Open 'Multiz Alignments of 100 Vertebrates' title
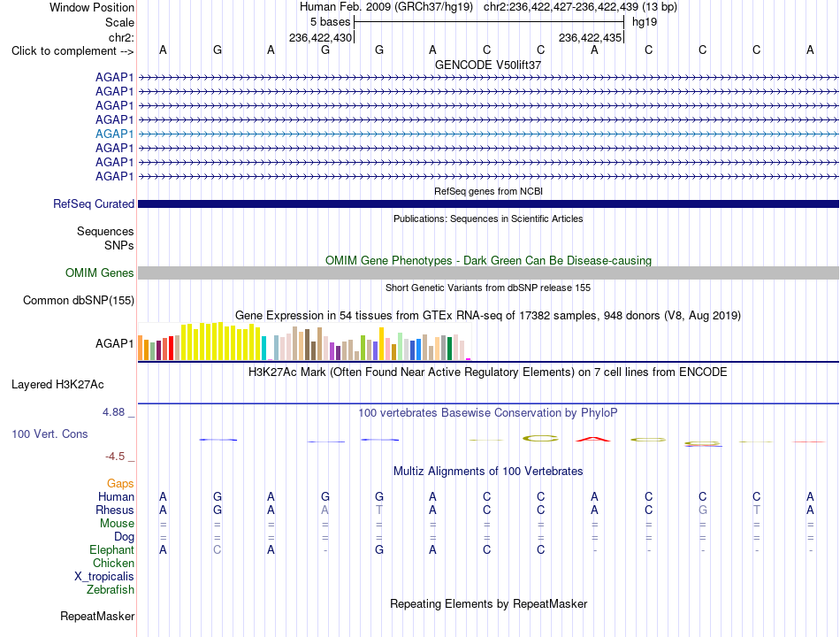840x637 pixels. [488, 472]
